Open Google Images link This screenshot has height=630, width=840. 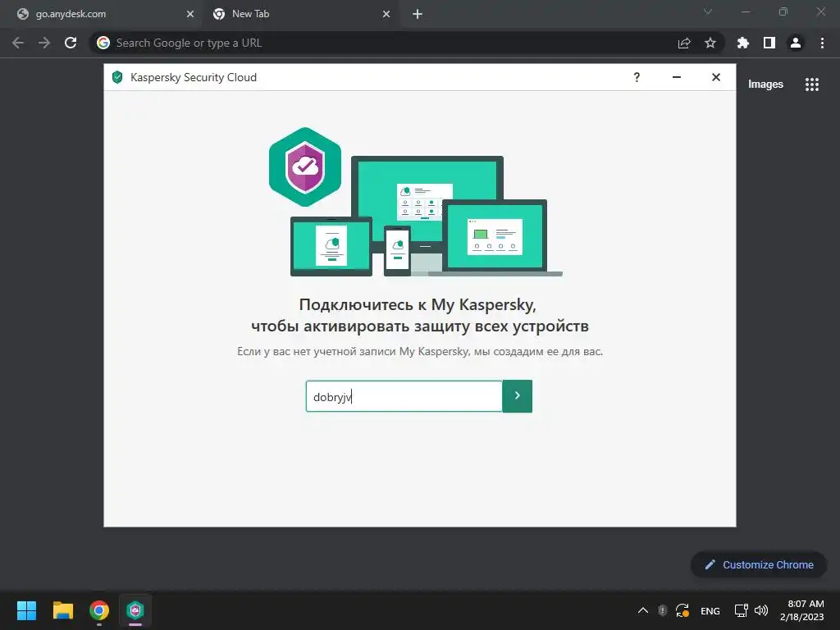coord(765,84)
